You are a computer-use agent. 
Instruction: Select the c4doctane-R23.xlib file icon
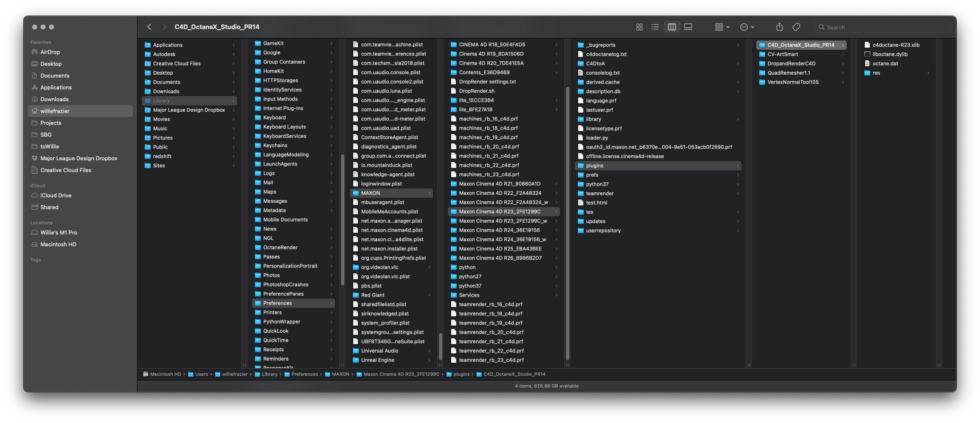point(867,45)
